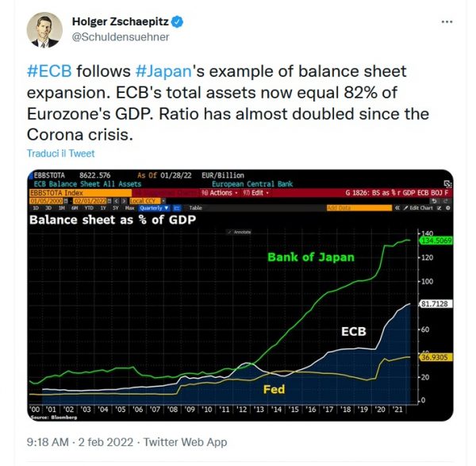The height and width of the screenshot is (466, 476).
Task: Switch to the Table view tab
Action: 195,208
